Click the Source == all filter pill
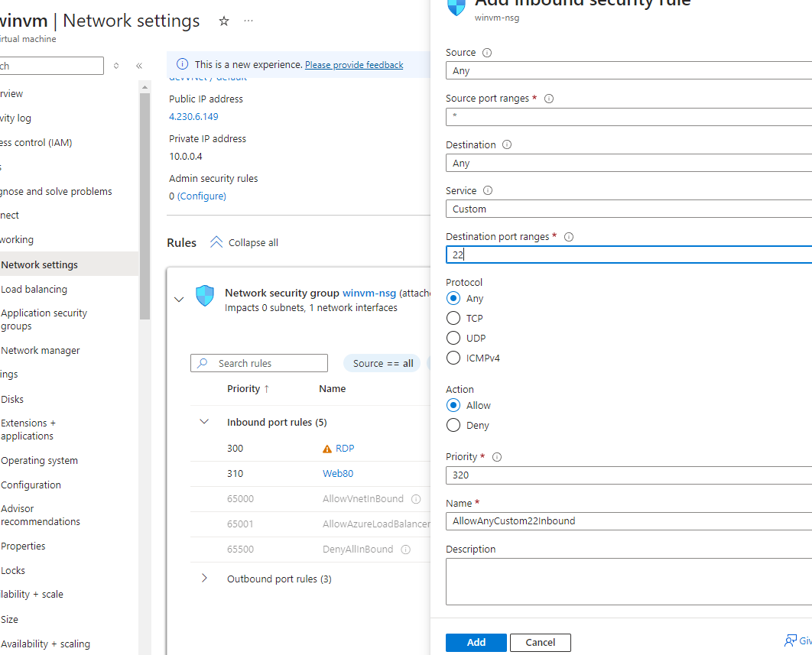812x655 pixels. click(382, 363)
